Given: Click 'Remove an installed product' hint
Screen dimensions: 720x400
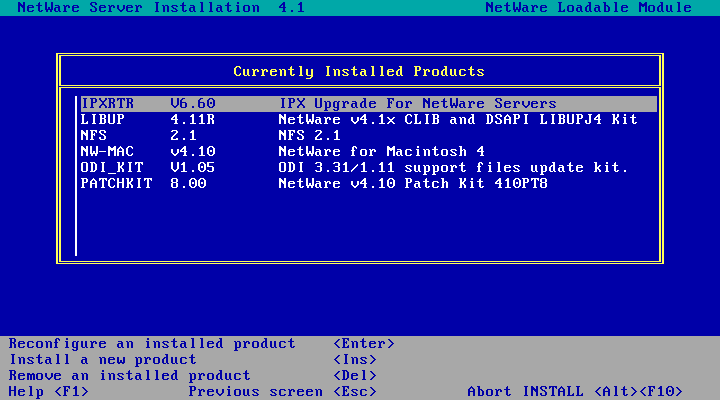Looking at the screenshot, I should 129,376.
